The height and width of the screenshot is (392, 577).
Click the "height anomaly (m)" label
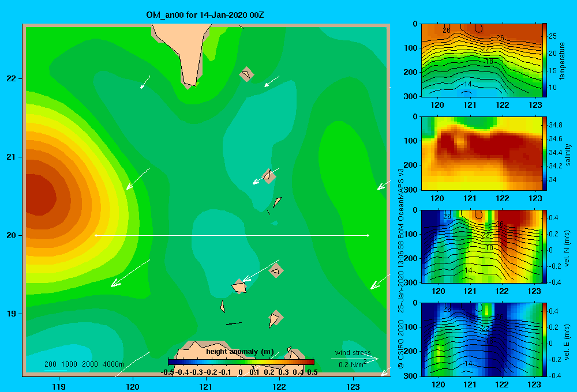(239, 352)
